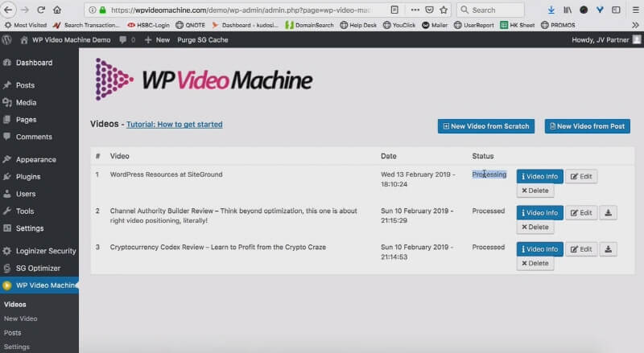Download the Cryptocurrency Codex Review video
This screenshot has width=644, height=353.
[609, 249]
